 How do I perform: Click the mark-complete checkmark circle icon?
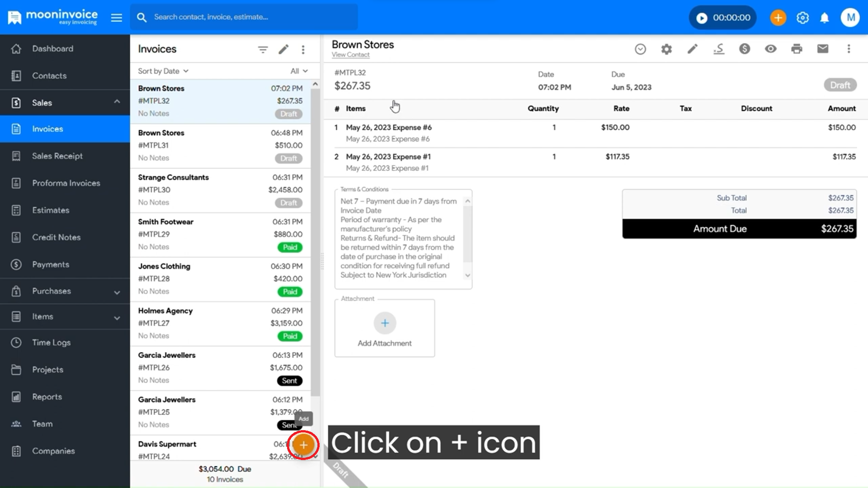point(640,49)
